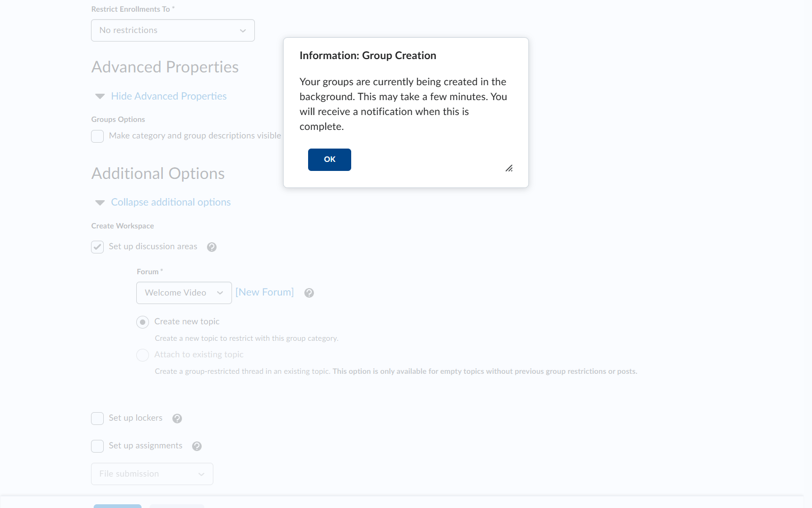Click the dialog resize handle icon

[x=509, y=168]
